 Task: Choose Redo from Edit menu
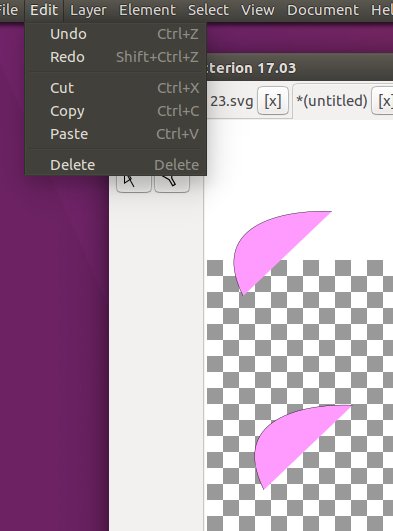116,57
